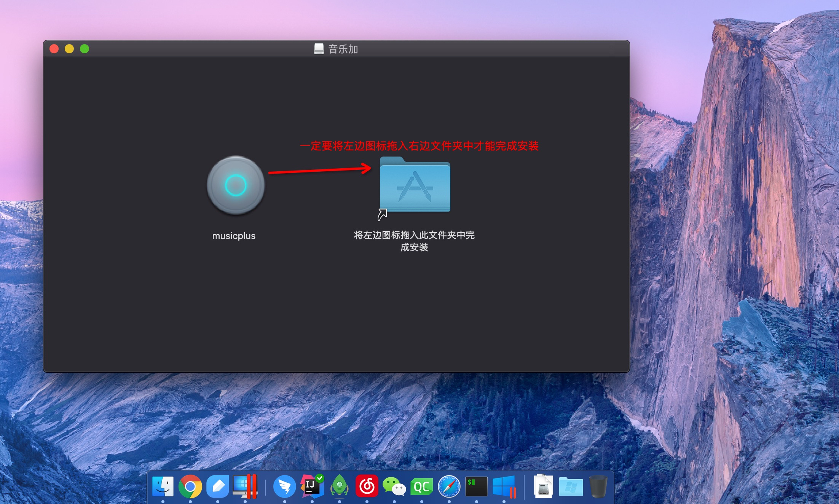Open the green rocket app in Dock
Viewport: 839px width, 504px height.
[340, 486]
